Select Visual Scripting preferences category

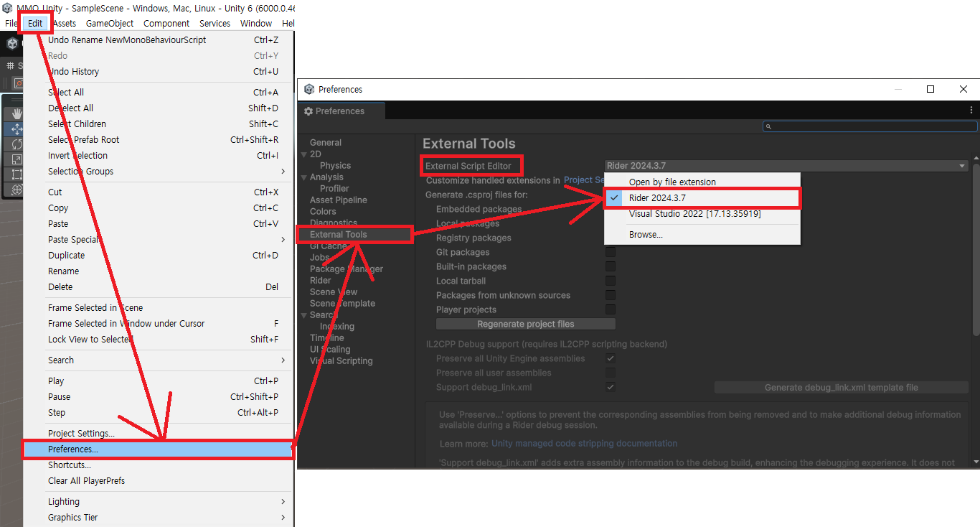coord(341,361)
